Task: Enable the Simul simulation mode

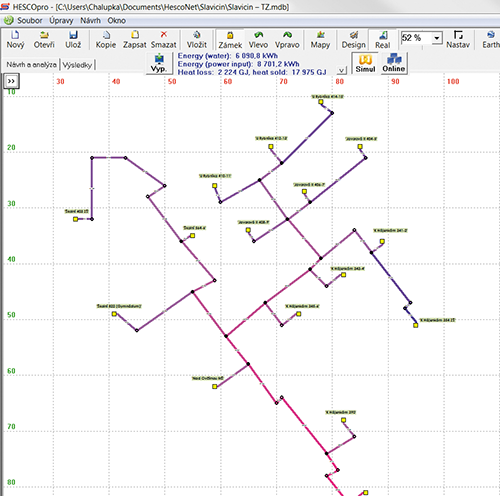Action: [365, 63]
